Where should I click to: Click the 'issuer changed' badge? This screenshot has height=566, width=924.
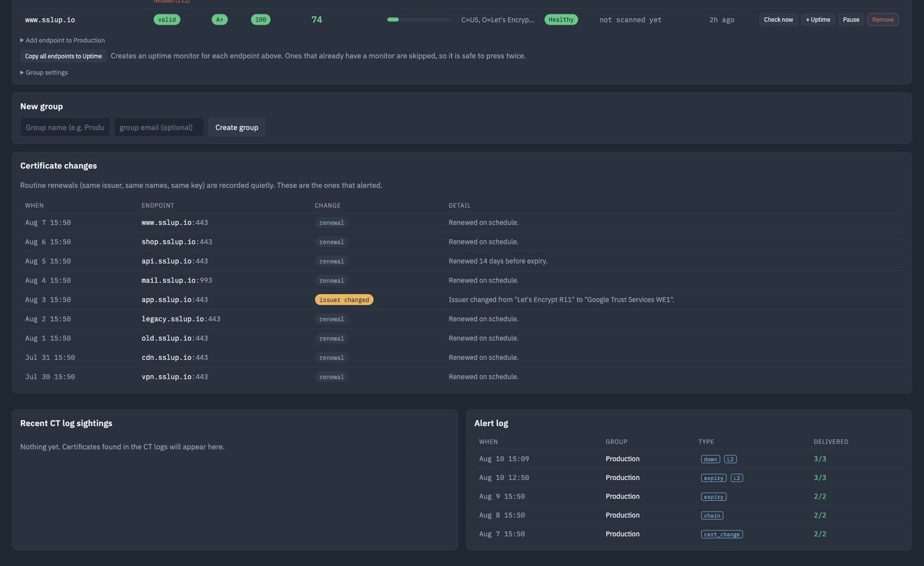pyautogui.click(x=344, y=300)
